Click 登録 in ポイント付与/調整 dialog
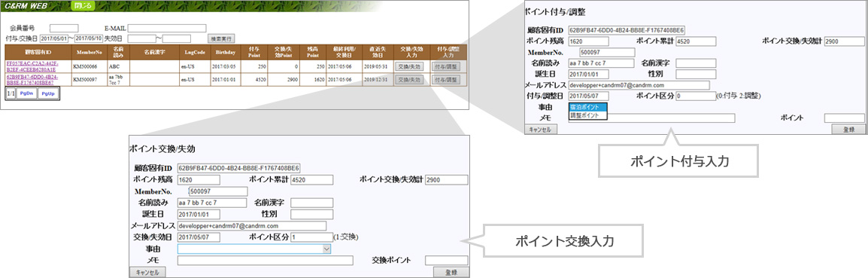This screenshot has height=278, width=868. coord(848,129)
